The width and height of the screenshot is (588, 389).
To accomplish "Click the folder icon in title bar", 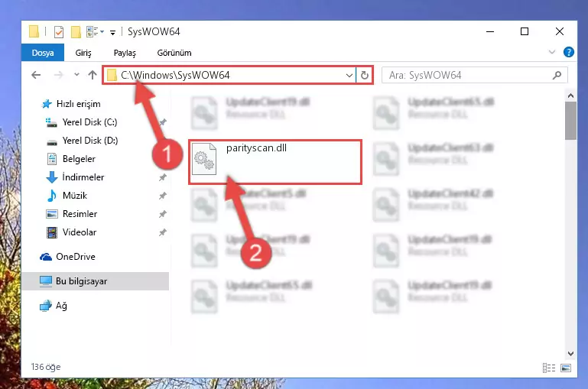I will coord(34,31).
